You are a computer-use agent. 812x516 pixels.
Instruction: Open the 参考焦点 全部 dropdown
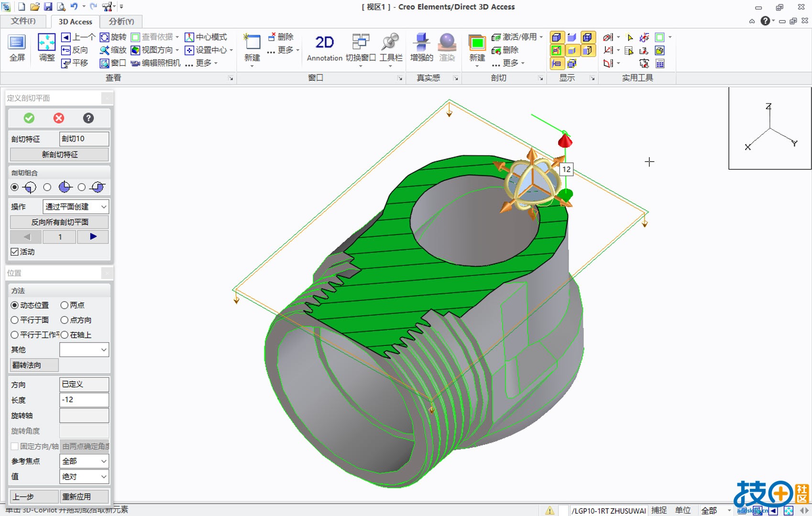[84, 461]
